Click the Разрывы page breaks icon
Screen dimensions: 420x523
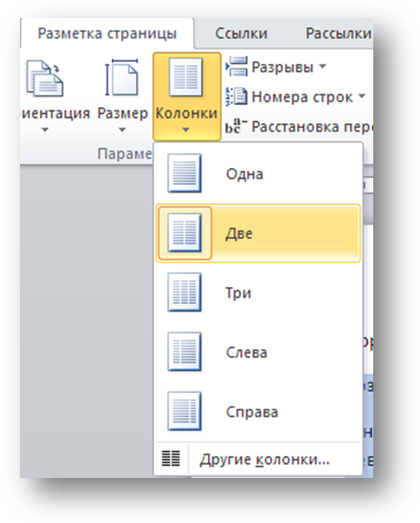237,67
